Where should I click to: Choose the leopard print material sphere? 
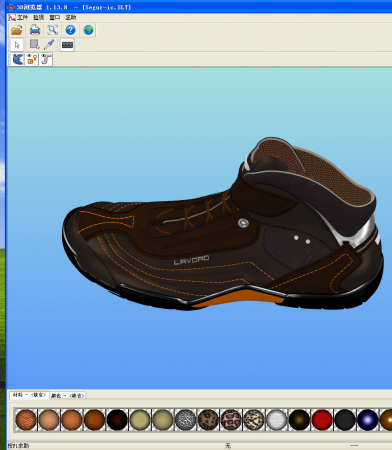(208, 420)
